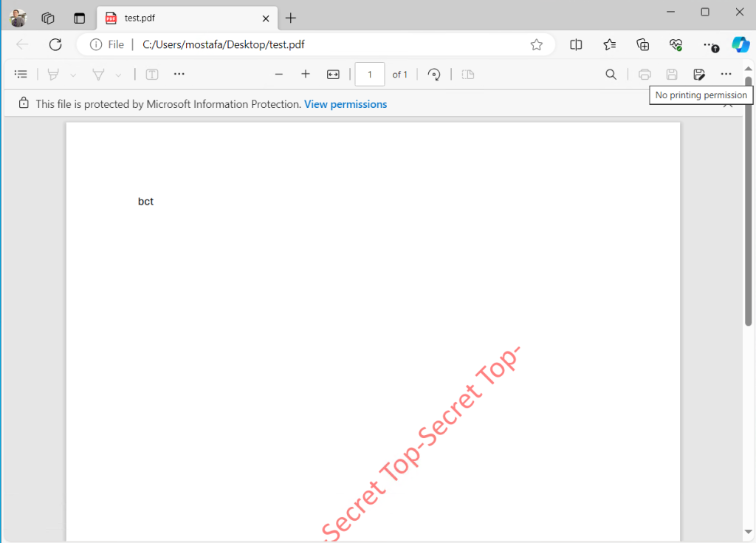Click the Save as icon

[699, 75]
